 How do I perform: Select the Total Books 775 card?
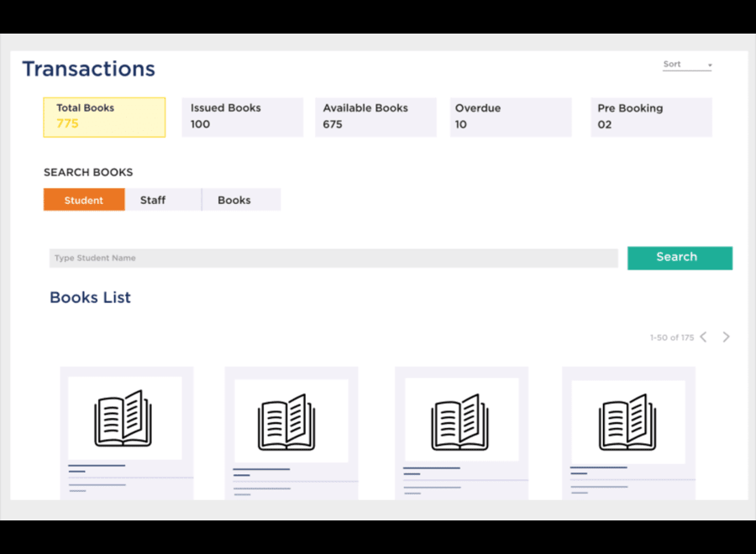pos(104,117)
